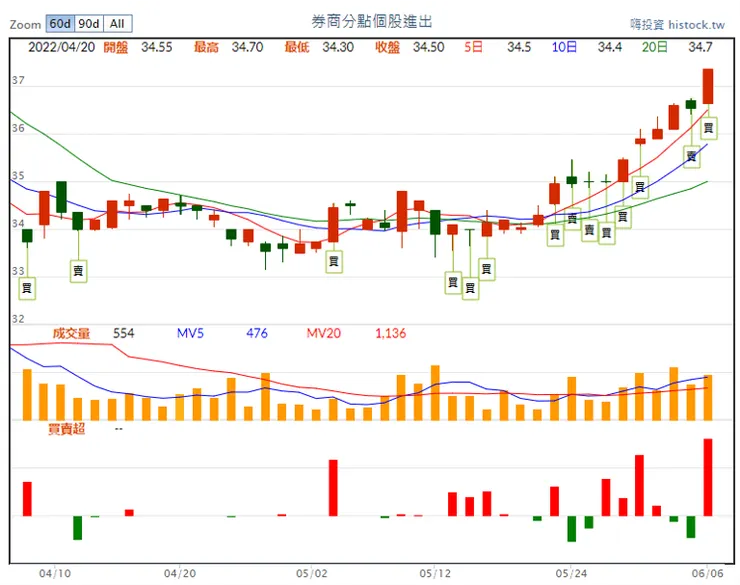Click the tallest red 買賣超 bar

coord(708,477)
